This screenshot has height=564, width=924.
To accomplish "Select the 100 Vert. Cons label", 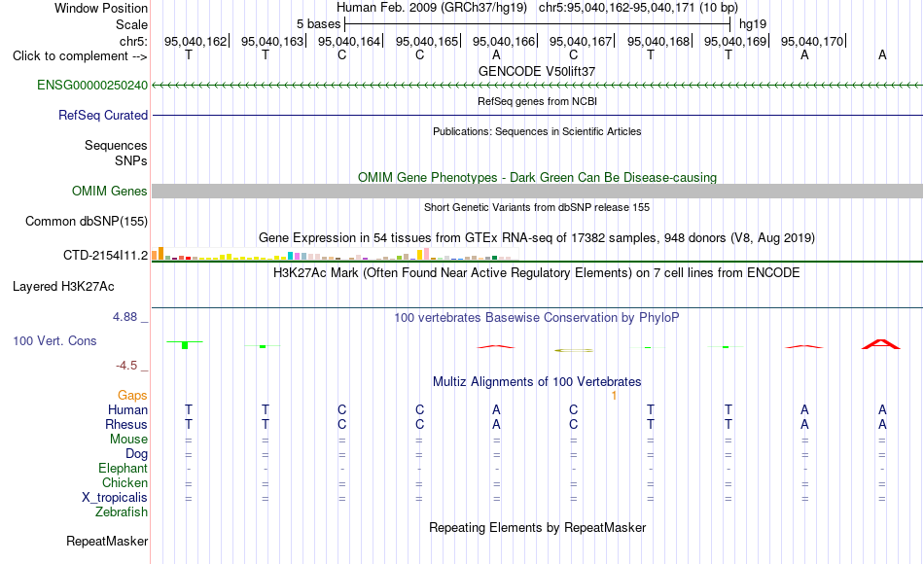I will pos(54,340).
